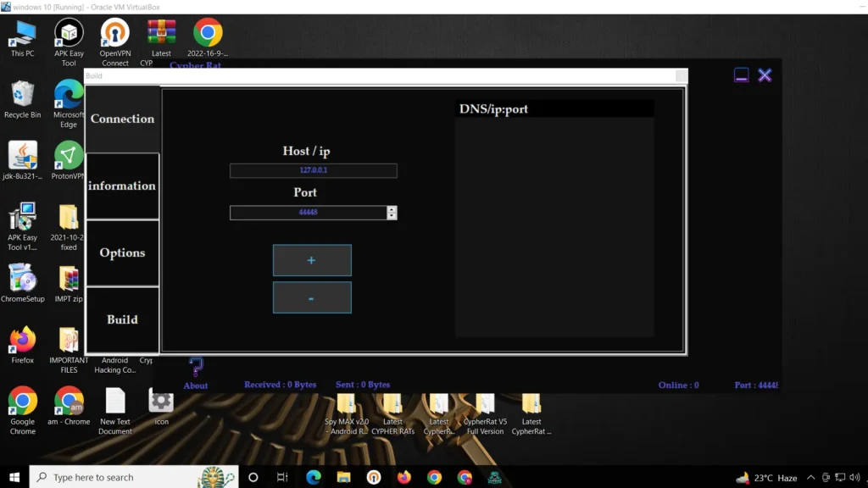Open the 2021-10-2 fixed folder

(x=69, y=227)
